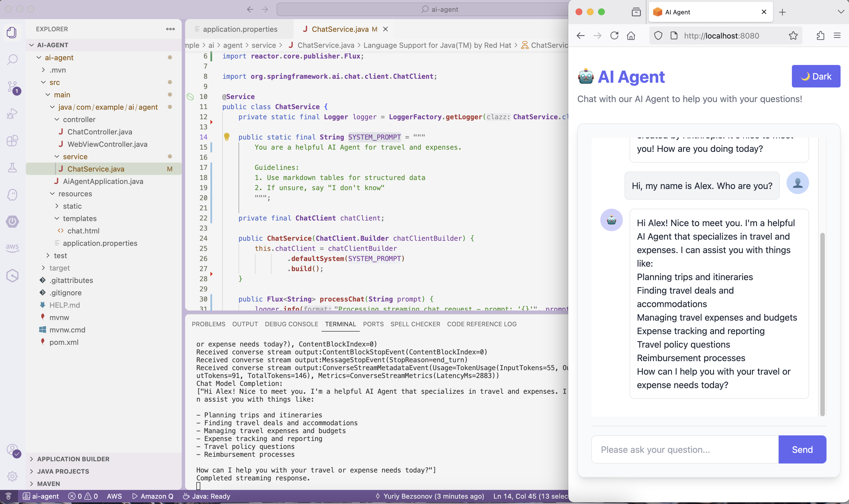Screen dimensions: 849x504
Task: Open ChatController.java in the explorer
Action: (100, 132)
